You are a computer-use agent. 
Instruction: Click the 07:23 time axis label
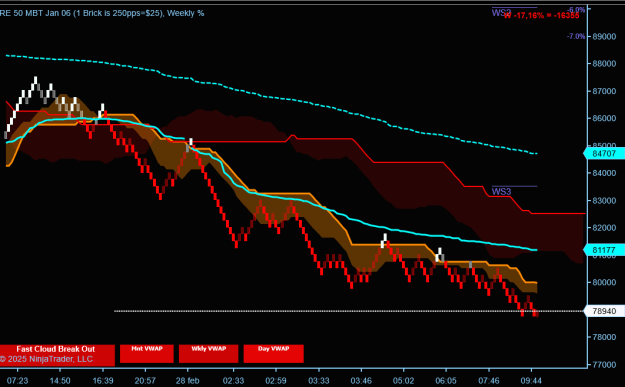(x=18, y=381)
